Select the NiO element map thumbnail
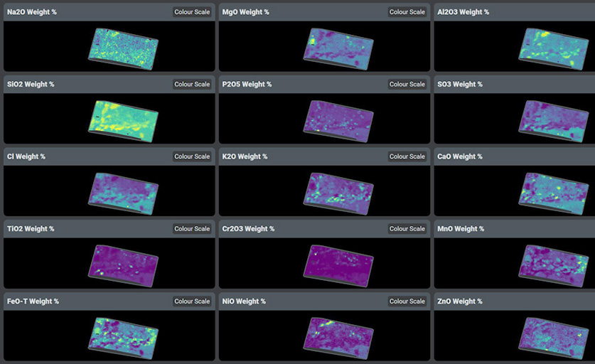 click(x=338, y=338)
